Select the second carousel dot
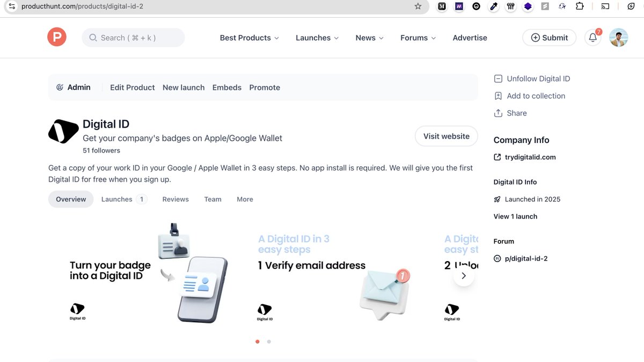 tap(269, 342)
